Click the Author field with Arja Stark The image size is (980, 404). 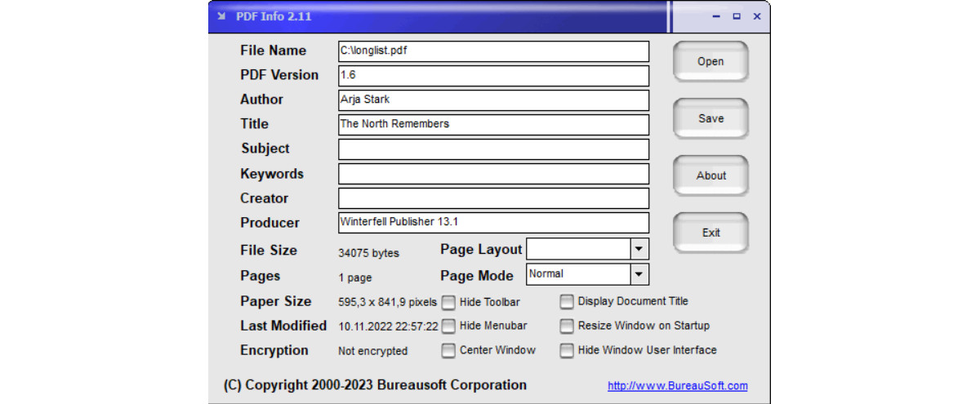point(493,100)
